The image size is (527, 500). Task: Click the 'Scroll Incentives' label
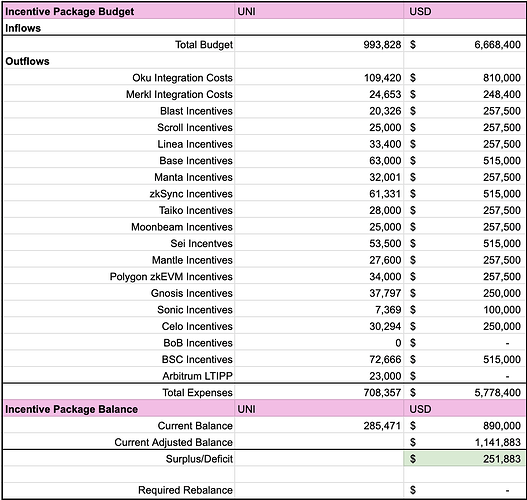tap(195, 128)
